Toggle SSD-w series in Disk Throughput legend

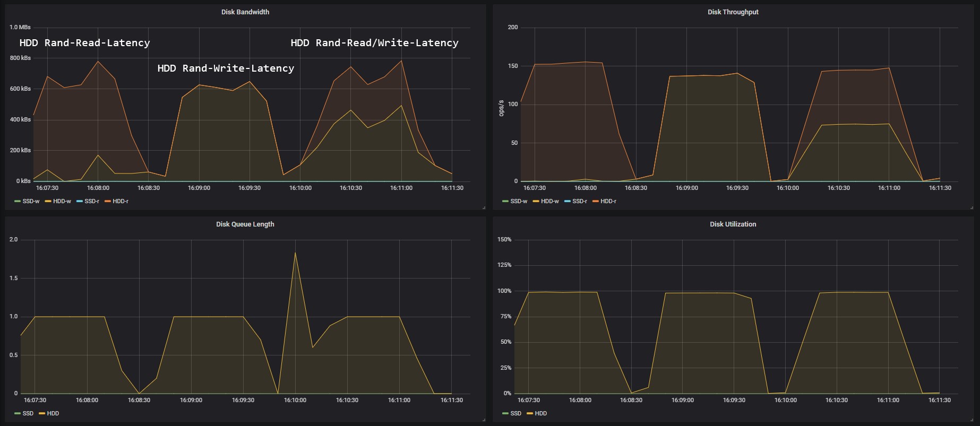[x=515, y=202]
